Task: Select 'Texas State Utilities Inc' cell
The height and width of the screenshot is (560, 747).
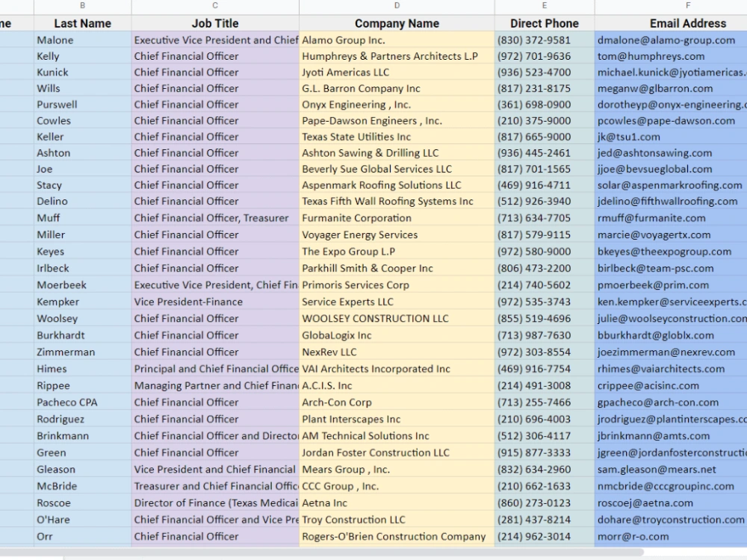Action: point(397,137)
